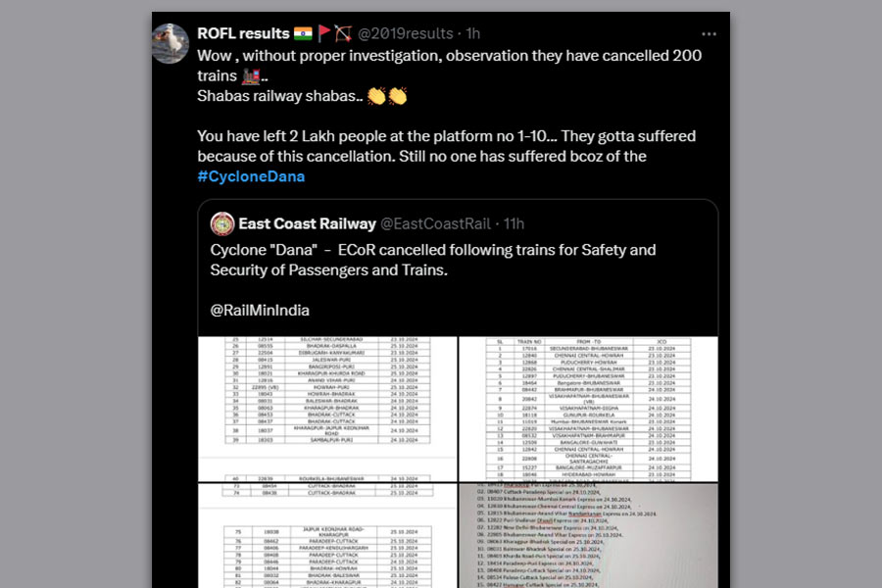Open top-left cancelled trains list image

pyautogui.click(x=327, y=408)
